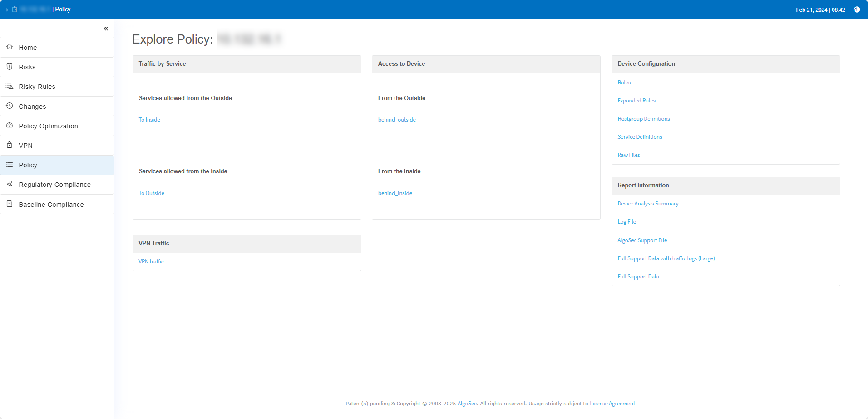Open the Regulatory Compliance menu item
The height and width of the screenshot is (419, 868).
pyautogui.click(x=54, y=185)
